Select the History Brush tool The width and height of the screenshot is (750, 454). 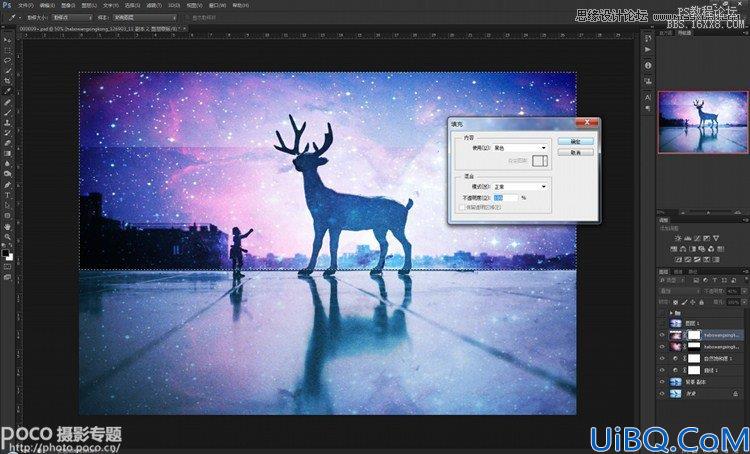pyautogui.click(x=9, y=132)
